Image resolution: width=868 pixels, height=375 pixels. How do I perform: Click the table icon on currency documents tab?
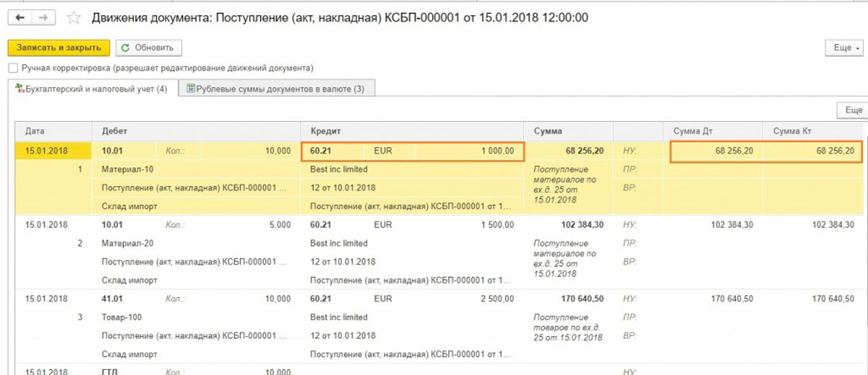click(191, 89)
